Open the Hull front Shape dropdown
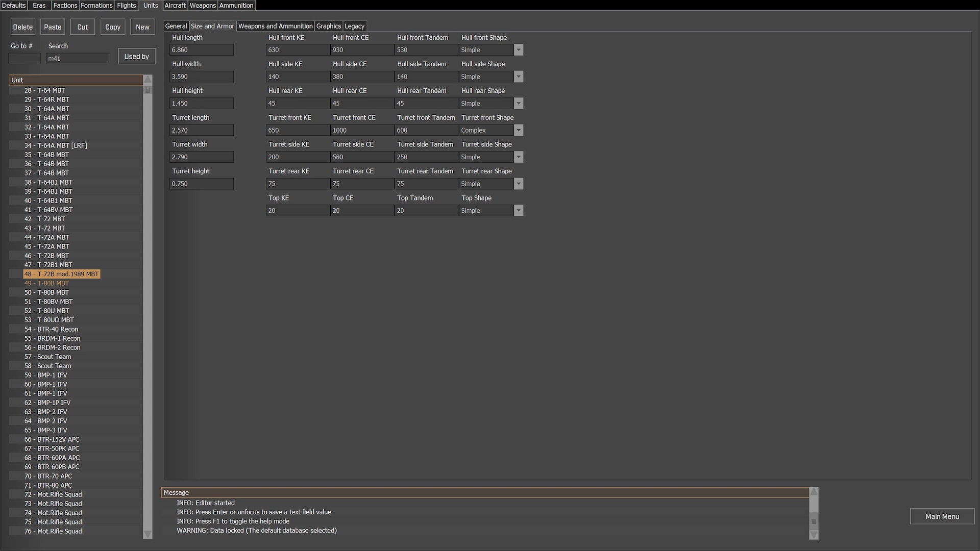The image size is (980, 551). pos(519,50)
